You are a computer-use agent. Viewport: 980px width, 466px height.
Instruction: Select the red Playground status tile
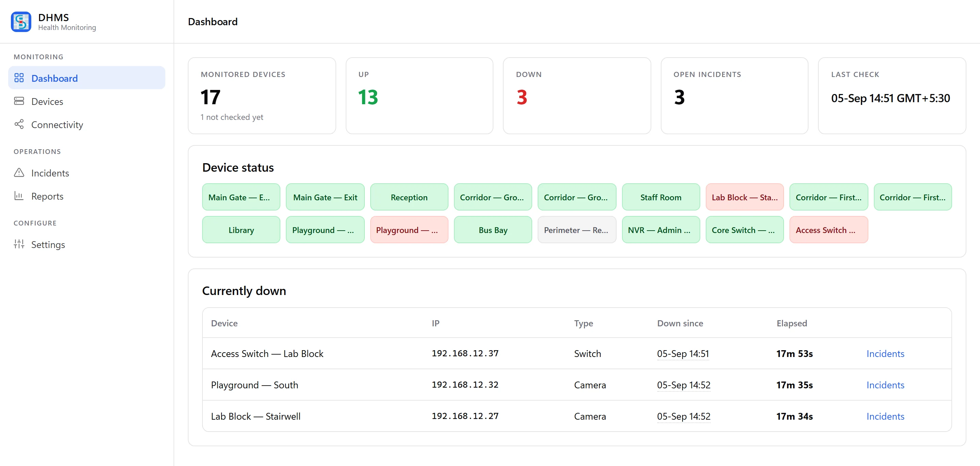pos(409,230)
